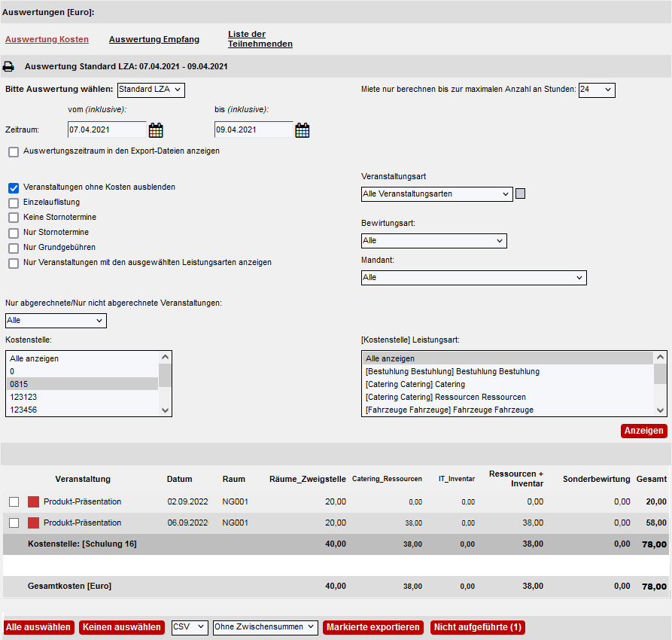The width and height of the screenshot is (672, 640).
Task: Click the IT_Inventar column header
Action: tap(457, 479)
